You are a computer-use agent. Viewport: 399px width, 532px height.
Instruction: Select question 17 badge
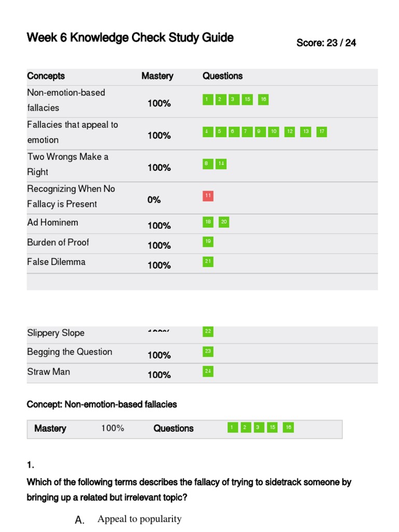322,131
